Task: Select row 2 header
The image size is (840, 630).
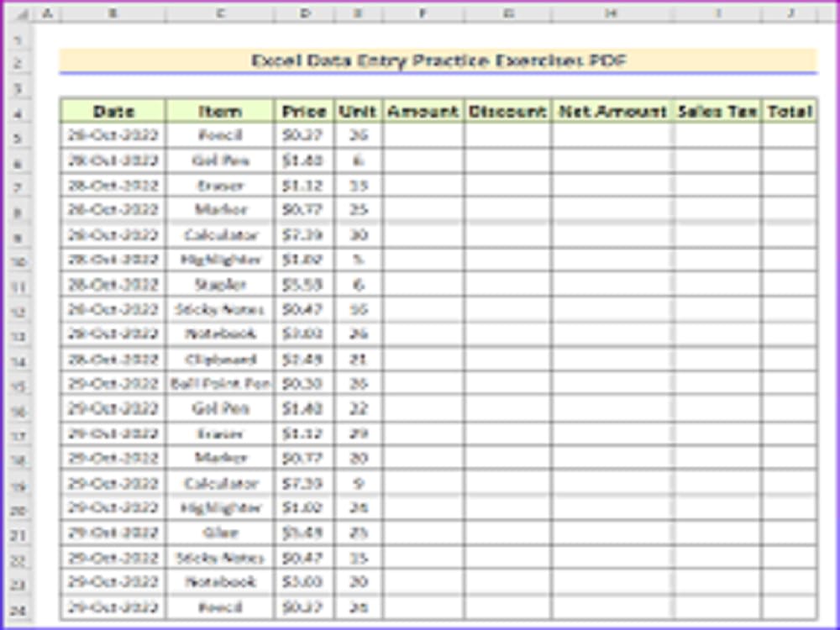Action: click(18, 62)
